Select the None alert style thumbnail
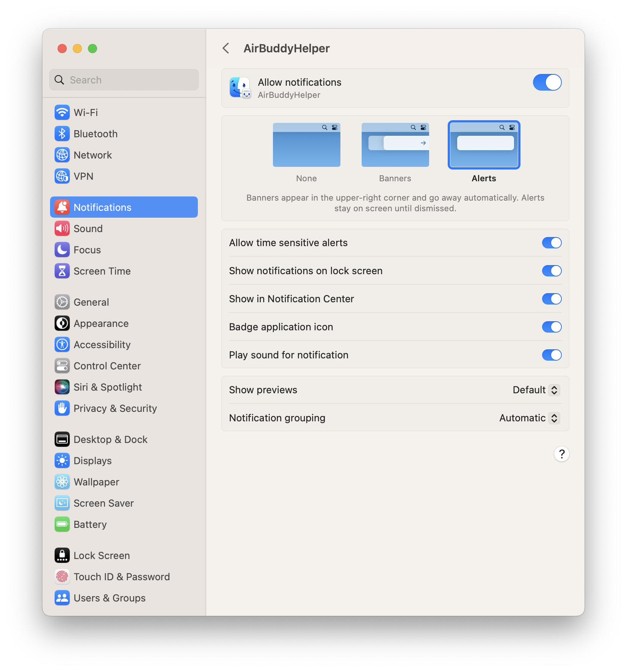627x672 pixels. [306, 145]
